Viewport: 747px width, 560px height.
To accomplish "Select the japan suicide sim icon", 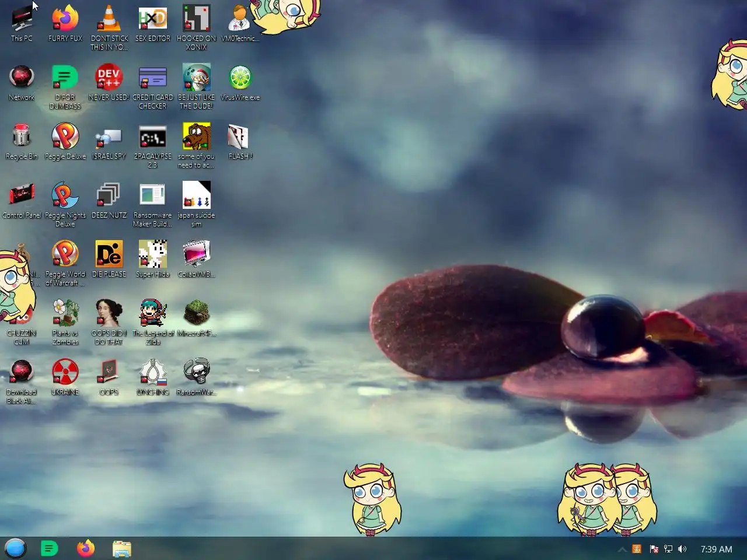I will (x=197, y=205).
